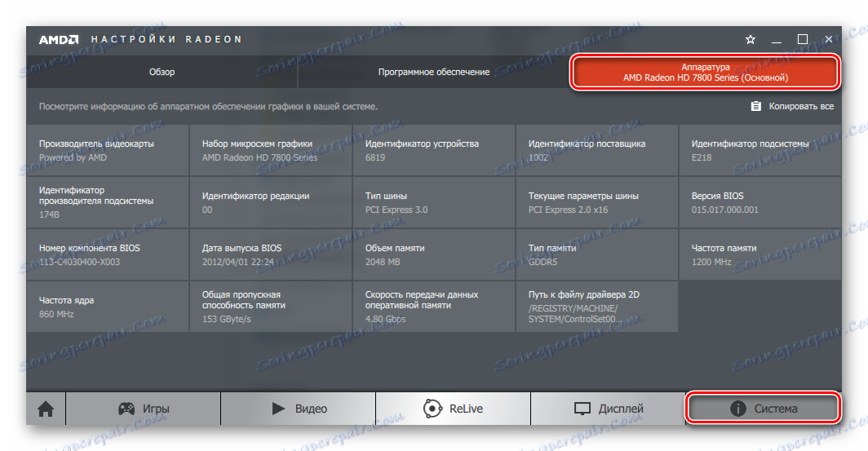The height and width of the screenshot is (451, 868).
Task: Click the 113-C4030400-X003 value
Action: click(x=79, y=262)
